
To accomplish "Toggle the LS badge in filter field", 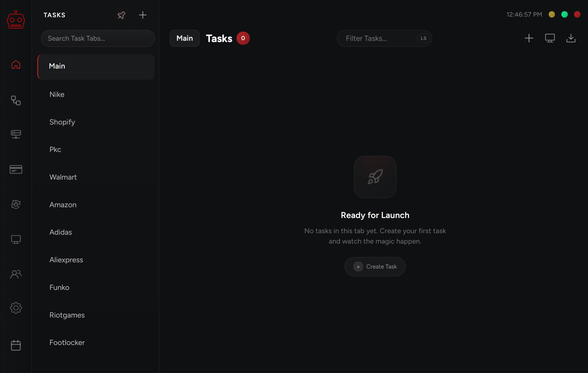I will [423, 38].
